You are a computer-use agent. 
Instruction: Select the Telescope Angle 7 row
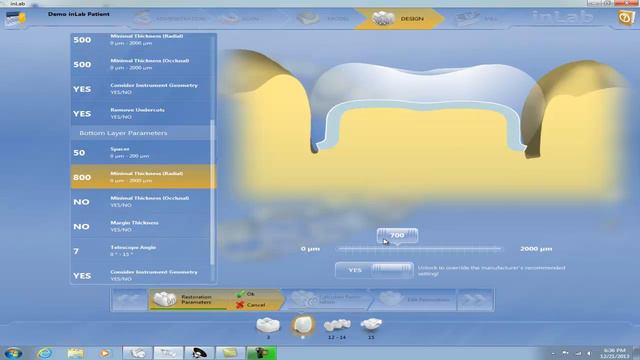pyautogui.click(x=140, y=251)
